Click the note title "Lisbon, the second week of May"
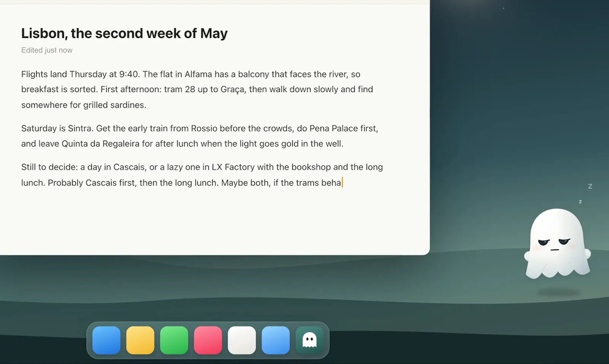The width and height of the screenshot is (609, 364). coord(124,33)
